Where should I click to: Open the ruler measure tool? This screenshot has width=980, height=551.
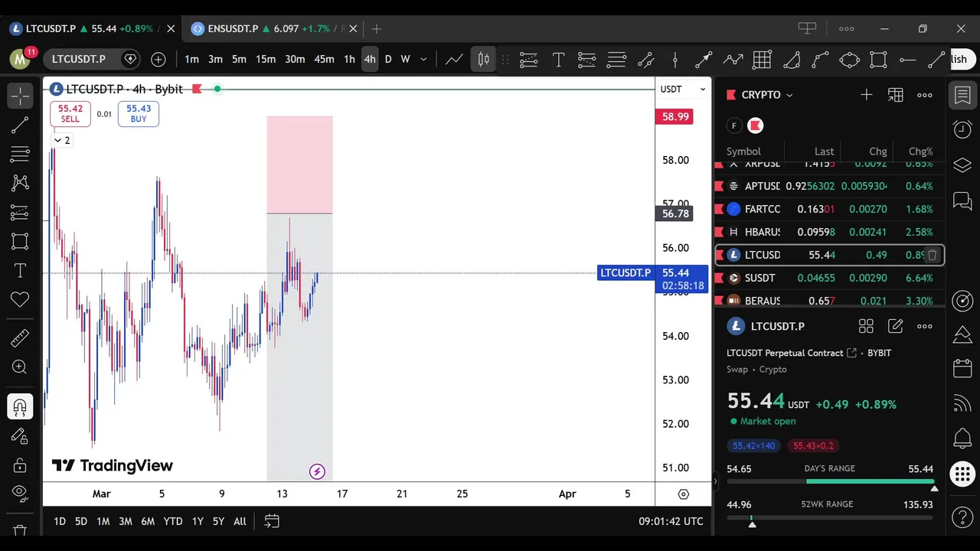(21, 337)
